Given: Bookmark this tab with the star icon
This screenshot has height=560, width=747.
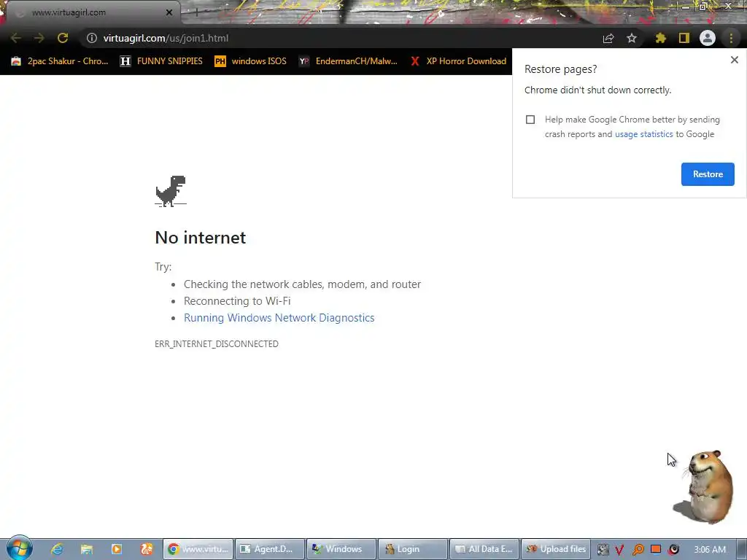Looking at the screenshot, I should tap(632, 38).
